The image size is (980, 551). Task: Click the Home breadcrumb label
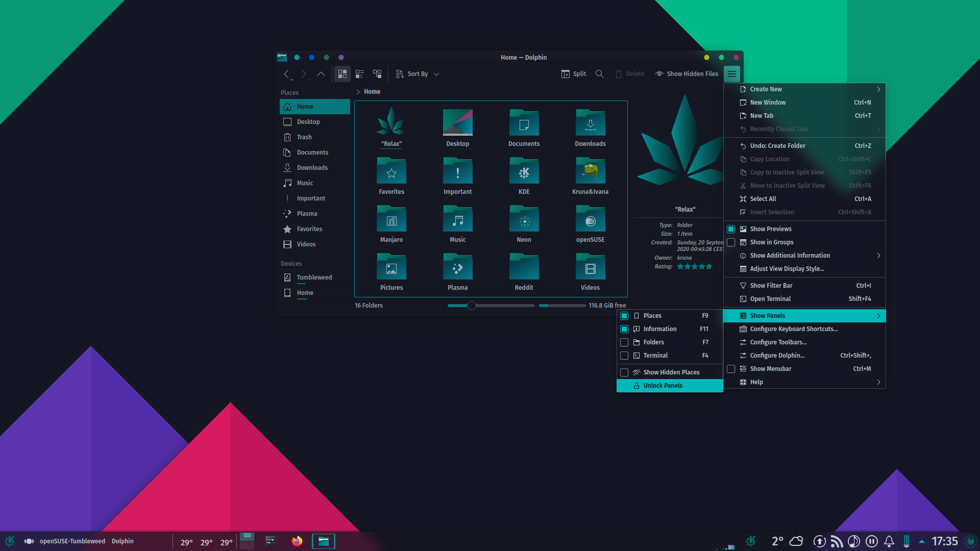point(372,92)
